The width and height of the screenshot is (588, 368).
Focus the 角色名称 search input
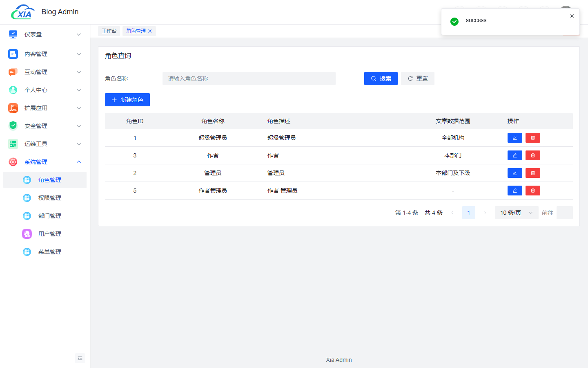coord(249,79)
